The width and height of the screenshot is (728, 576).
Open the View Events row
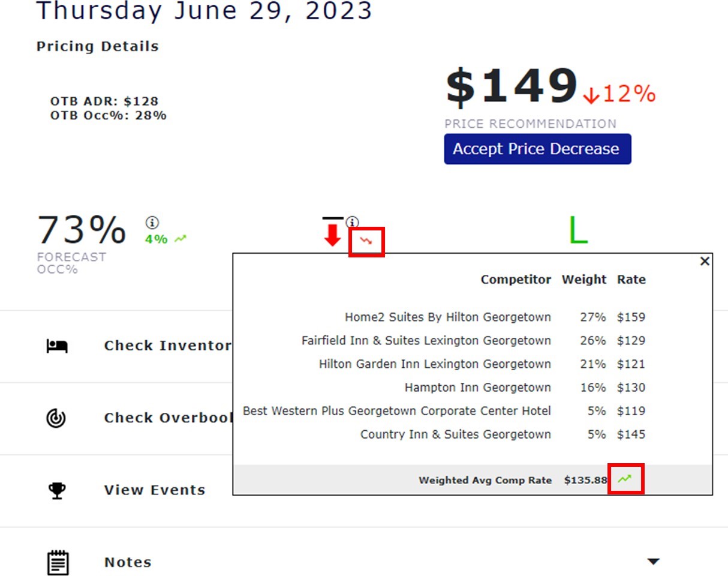tap(155, 490)
